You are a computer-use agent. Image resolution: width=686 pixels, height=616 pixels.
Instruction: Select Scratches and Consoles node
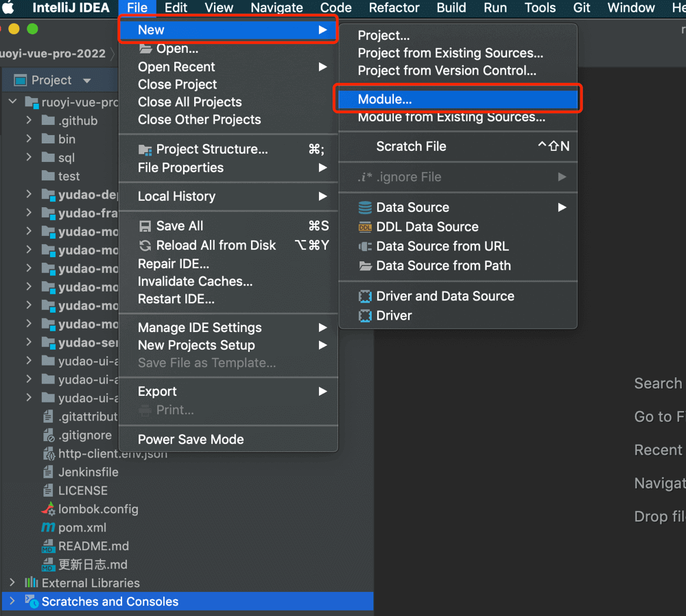110,602
